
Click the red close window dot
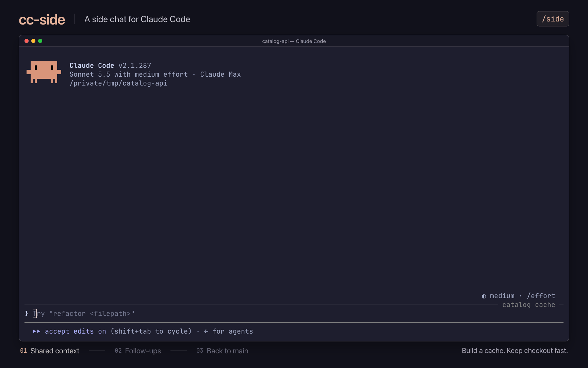27,41
